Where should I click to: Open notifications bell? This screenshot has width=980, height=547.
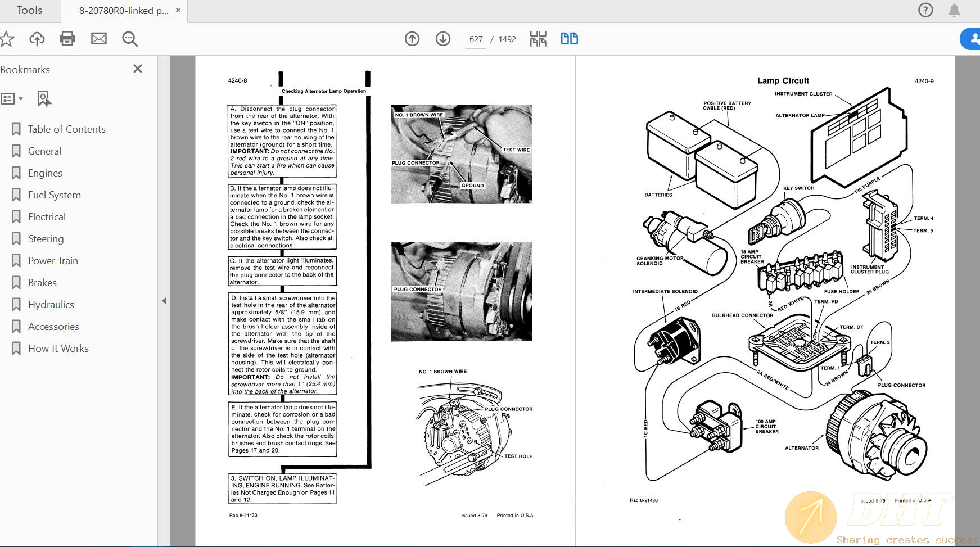tap(955, 10)
